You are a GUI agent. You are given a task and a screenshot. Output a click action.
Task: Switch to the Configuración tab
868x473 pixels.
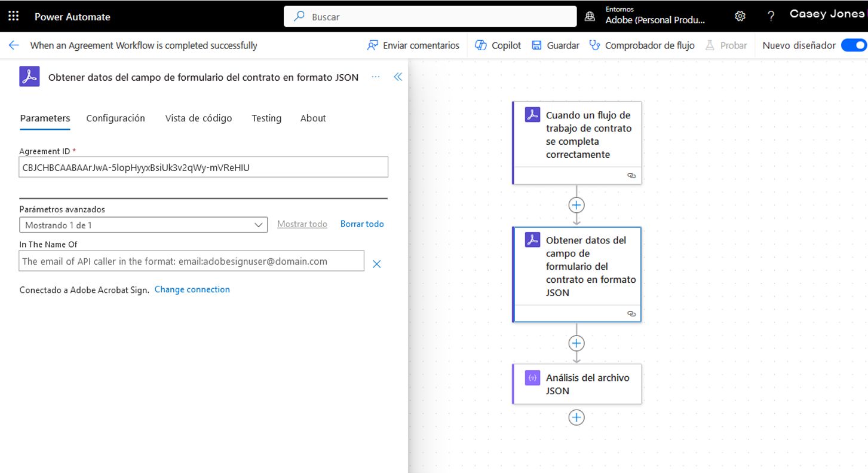(x=115, y=118)
